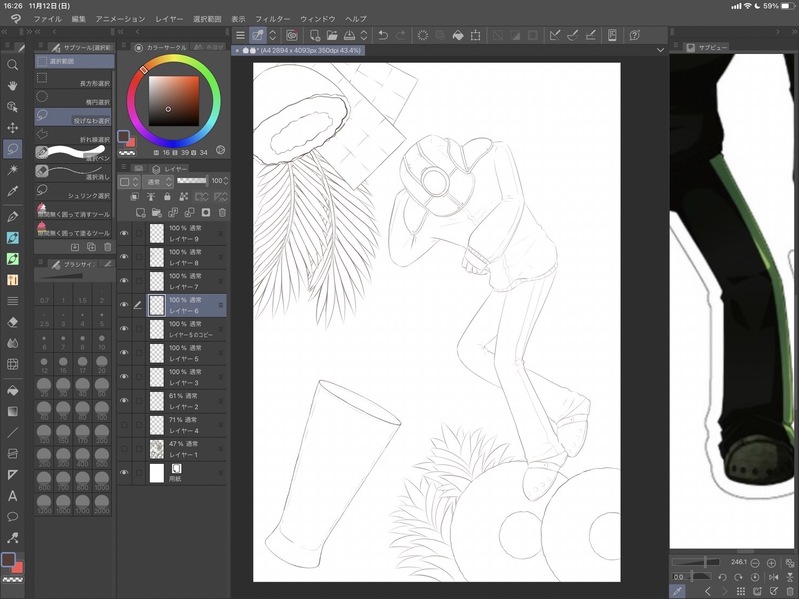Screen dimensions: 799x599
Task: Click the up-down arrows beside the pen icon in command bar
Action: coord(273,35)
